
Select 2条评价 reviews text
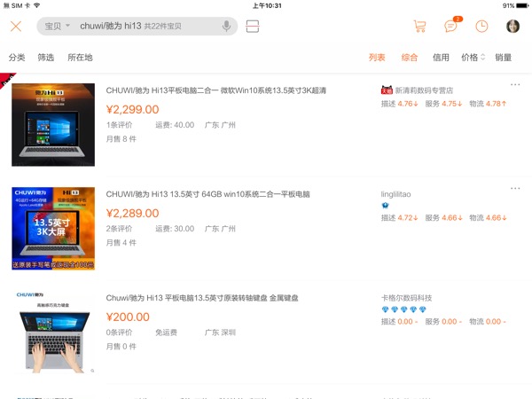(x=119, y=229)
